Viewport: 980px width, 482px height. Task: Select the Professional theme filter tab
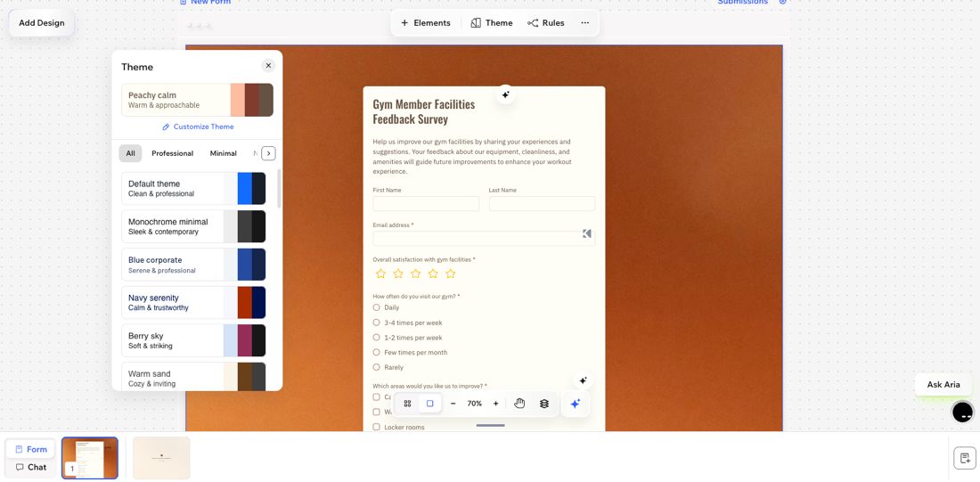tap(173, 153)
